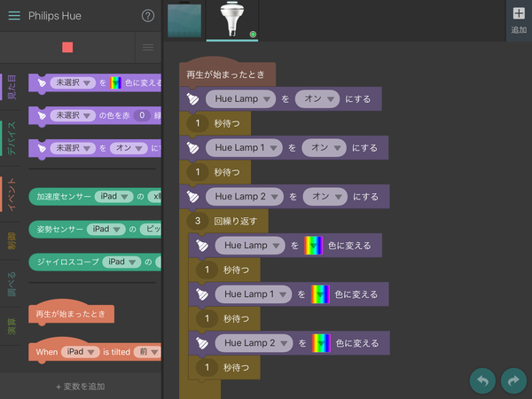
Task: Click the redo arrow button
Action: pyautogui.click(x=513, y=379)
